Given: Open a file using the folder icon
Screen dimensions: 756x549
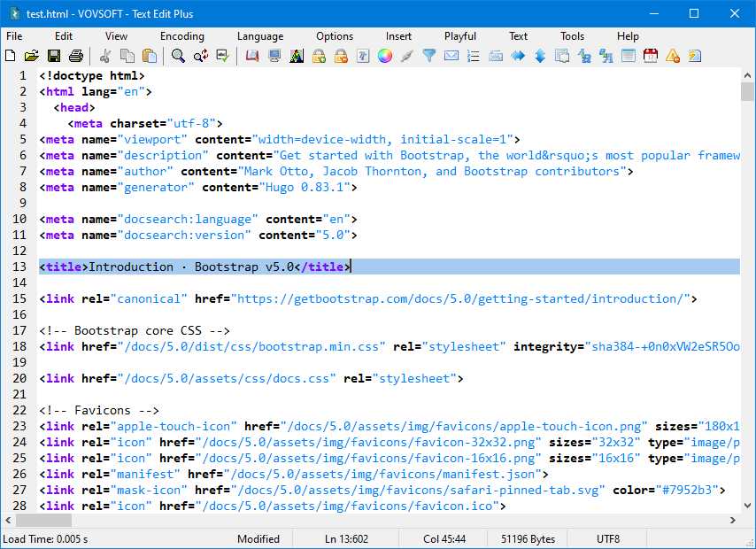Looking at the screenshot, I should pos(31,56).
